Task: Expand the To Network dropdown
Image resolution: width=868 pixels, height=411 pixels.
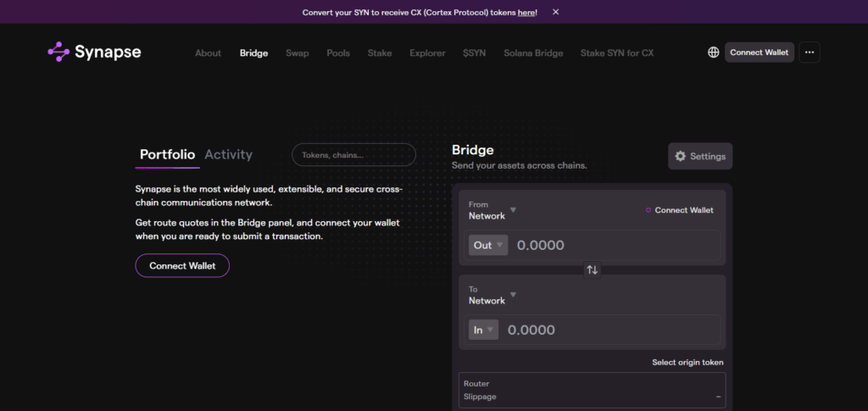Action: 492,295
